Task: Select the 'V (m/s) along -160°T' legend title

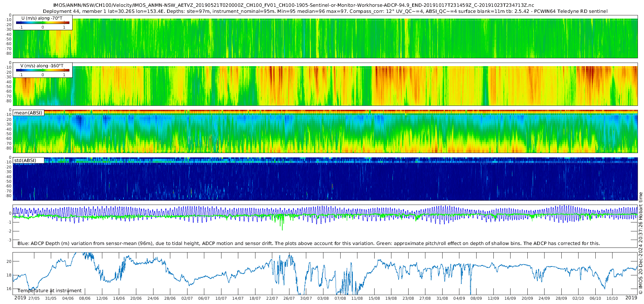Action: (42, 65)
